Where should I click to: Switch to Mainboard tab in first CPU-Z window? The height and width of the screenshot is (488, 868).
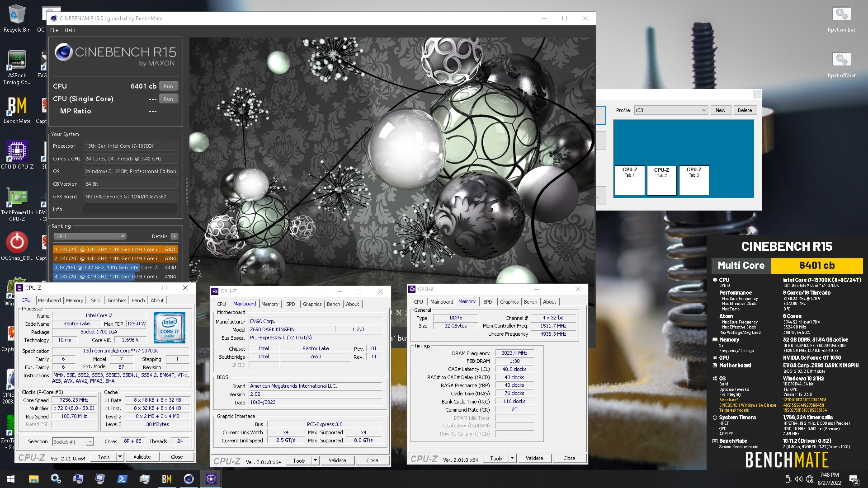tap(49, 300)
